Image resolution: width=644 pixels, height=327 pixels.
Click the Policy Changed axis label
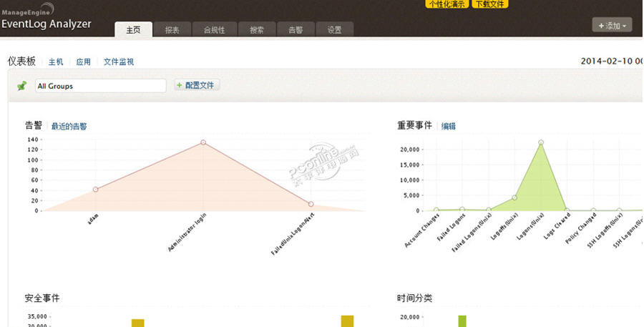[x=581, y=228]
